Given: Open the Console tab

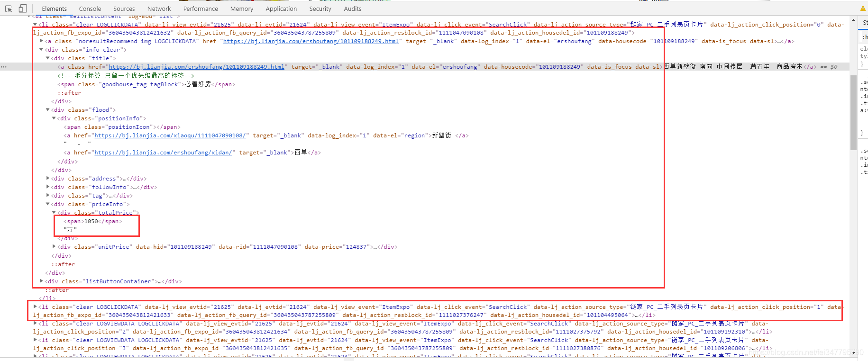Looking at the screenshot, I should point(90,9).
